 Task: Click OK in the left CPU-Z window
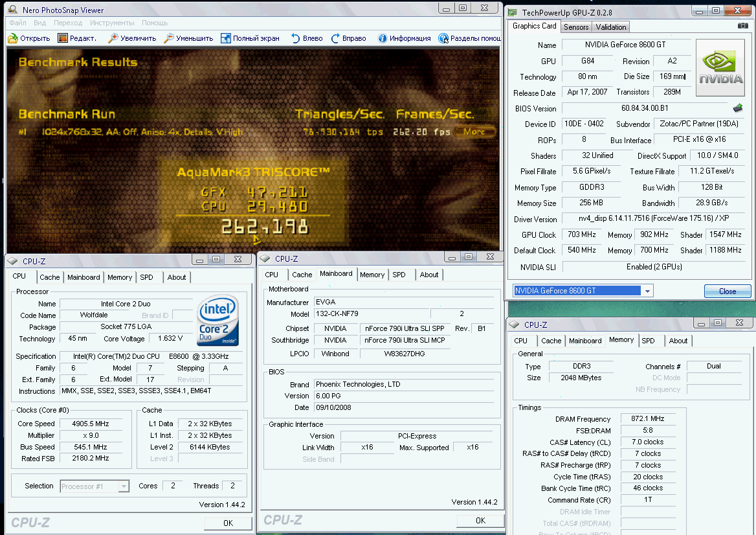228,523
